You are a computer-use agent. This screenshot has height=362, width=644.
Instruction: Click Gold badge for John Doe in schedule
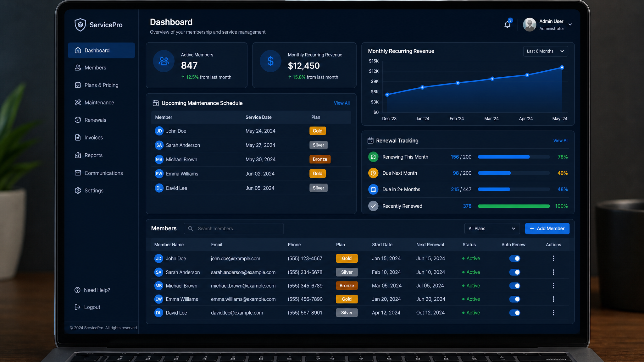tap(318, 131)
